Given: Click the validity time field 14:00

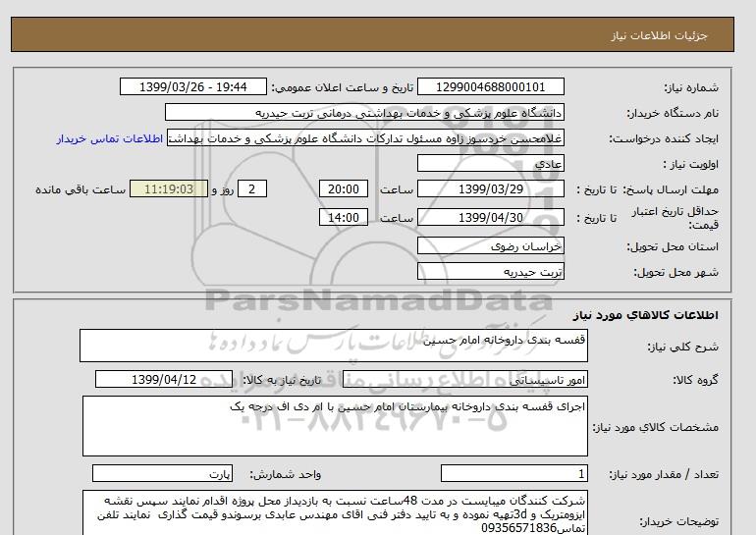Looking at the screenshot, I should 344,217.
